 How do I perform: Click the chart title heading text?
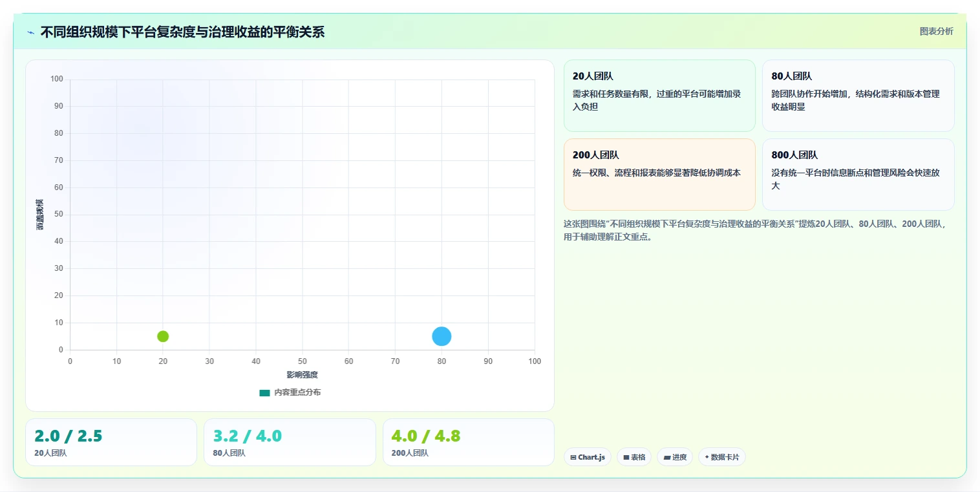pyautogui.click(x=183, y=32)
